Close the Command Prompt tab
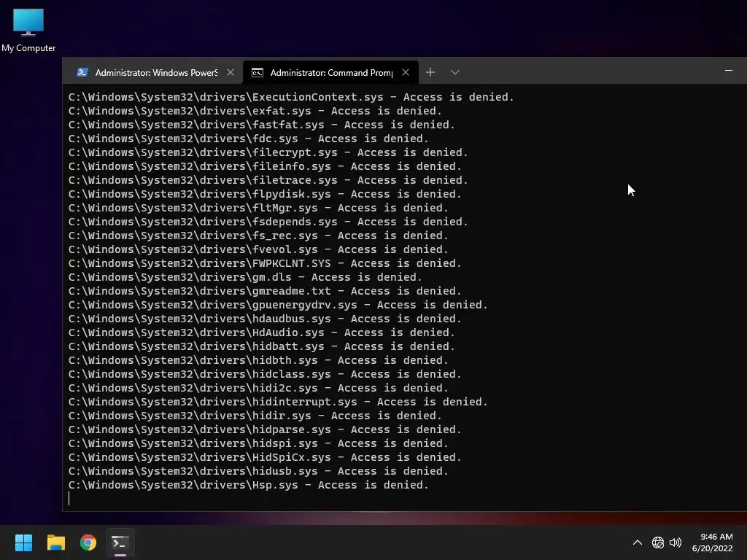The width and height of the screenshot is (747, 560). (x=406, y=72)
